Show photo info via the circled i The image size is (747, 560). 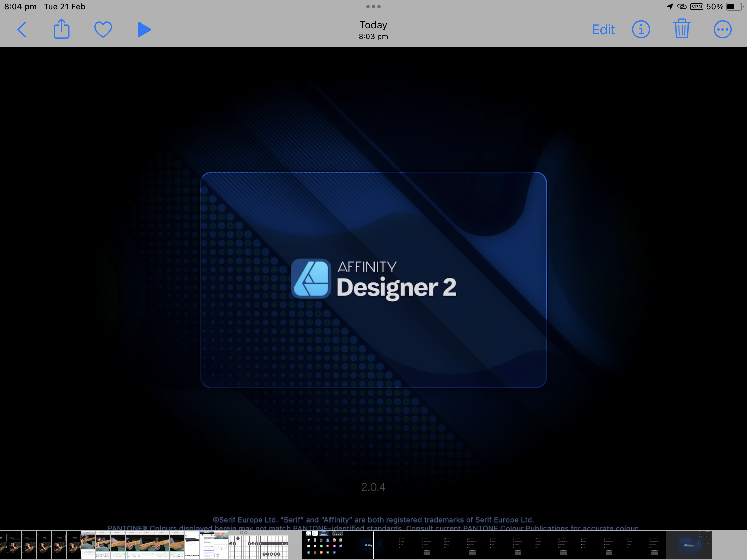(641, 29)
